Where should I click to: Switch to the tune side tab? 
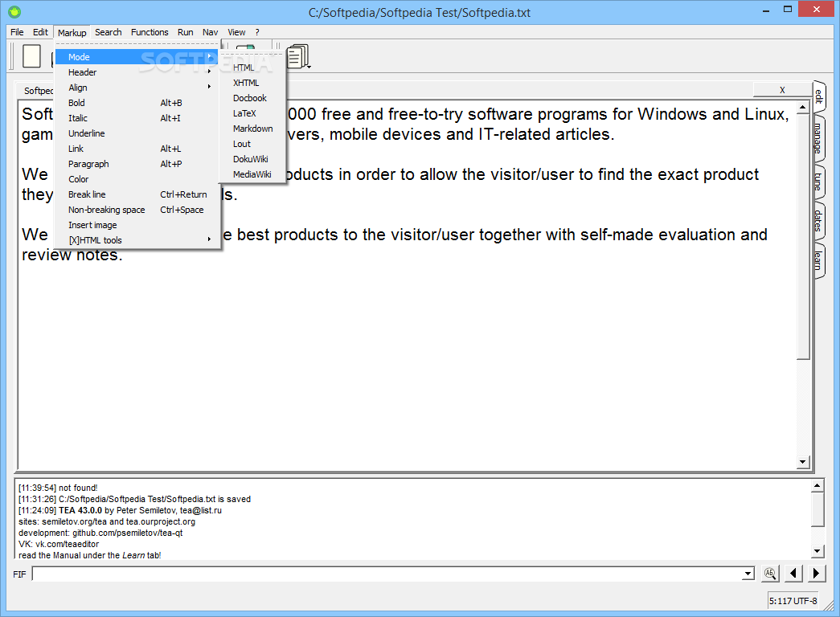[818, 182]
